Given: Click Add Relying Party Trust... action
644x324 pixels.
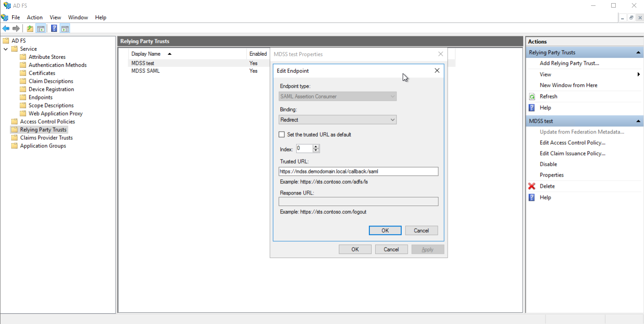Looking at the screenshot, I should 569,63.
